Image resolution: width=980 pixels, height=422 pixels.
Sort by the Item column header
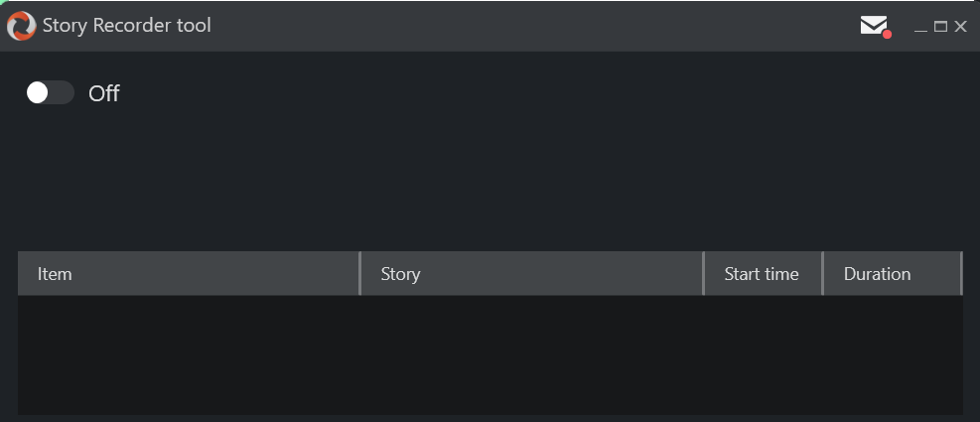[x=189, y=274]
